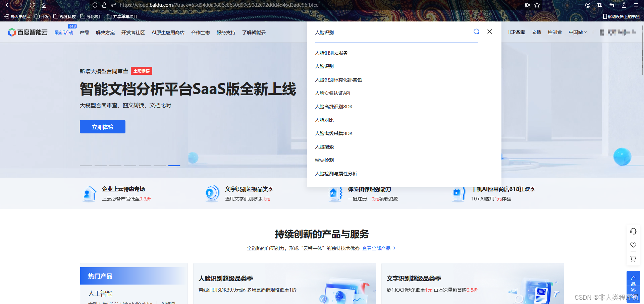Screen dimensions: 644x304
Task: Open the 文字识别超级品类季 product card
Action: (x=473, y=284)
